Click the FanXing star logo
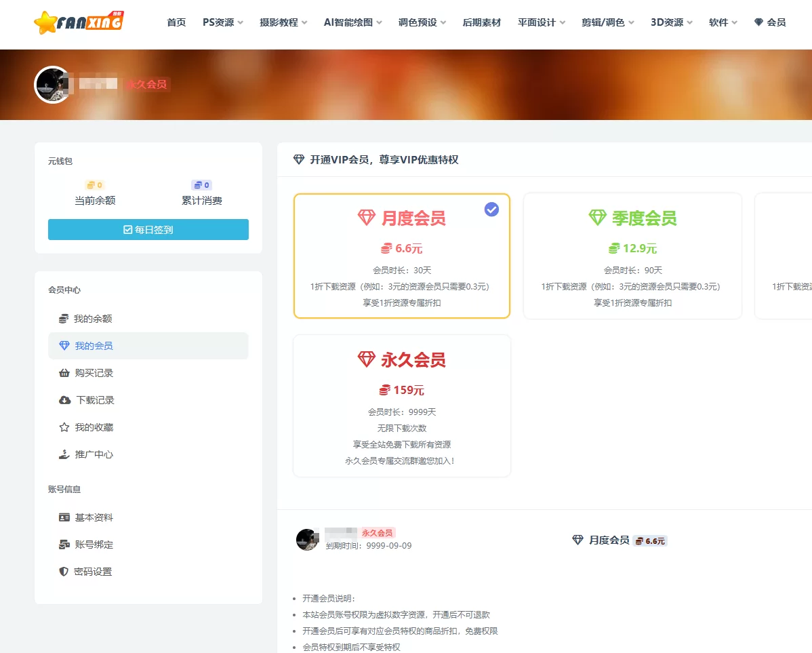 tap(79, 22)
